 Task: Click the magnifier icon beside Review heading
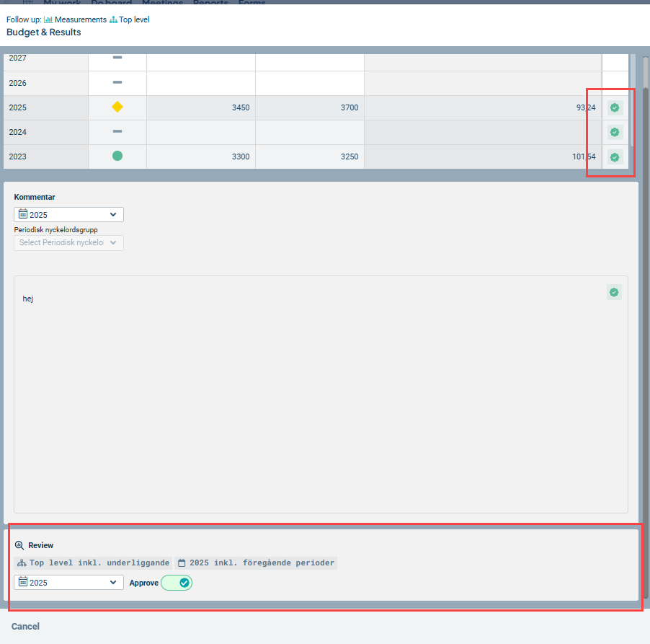point(19,546)
